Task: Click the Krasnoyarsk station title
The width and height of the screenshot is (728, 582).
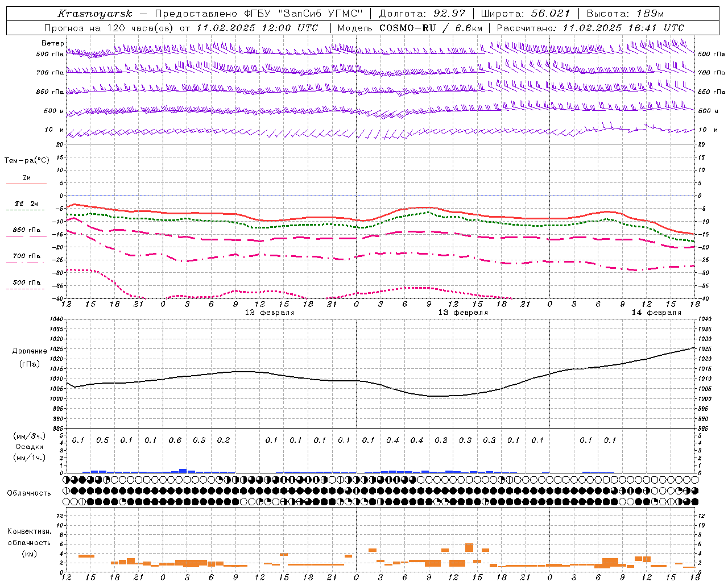Action: click(x=95, y=14)
